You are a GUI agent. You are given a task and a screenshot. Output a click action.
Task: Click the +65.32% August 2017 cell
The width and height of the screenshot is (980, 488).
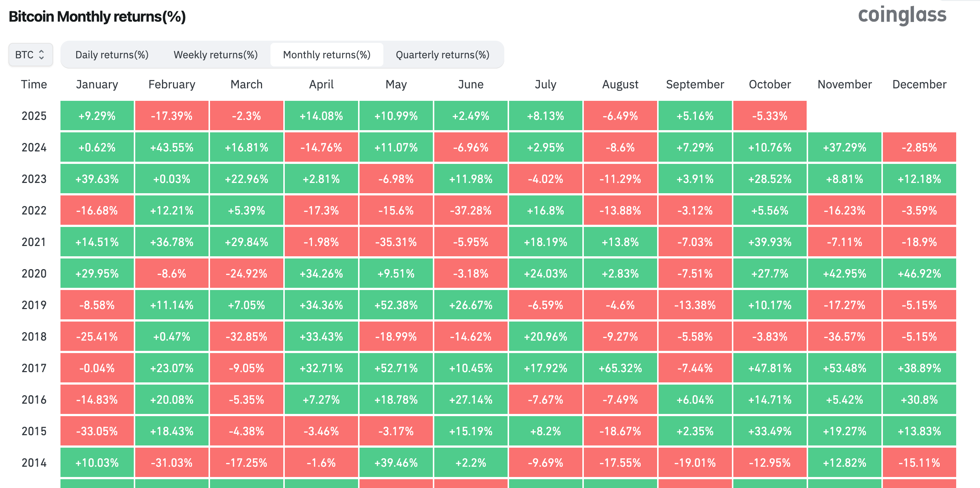(x=620, y=368)
